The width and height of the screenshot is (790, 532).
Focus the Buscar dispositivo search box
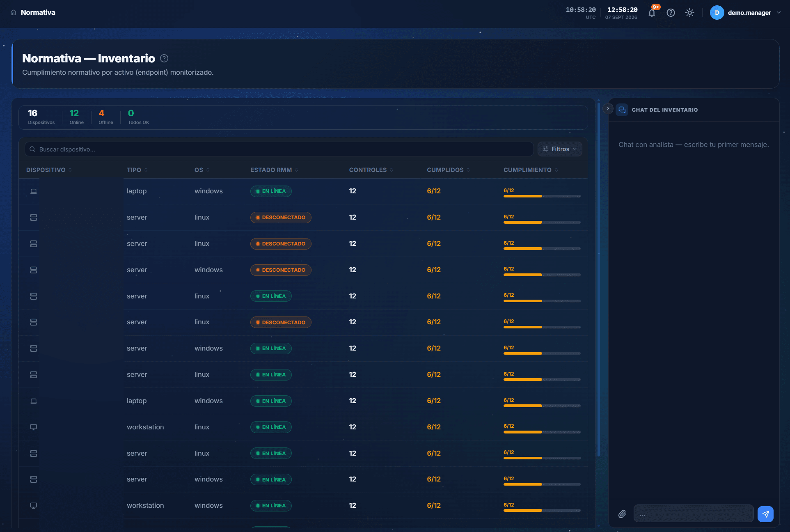pos(279,149)
